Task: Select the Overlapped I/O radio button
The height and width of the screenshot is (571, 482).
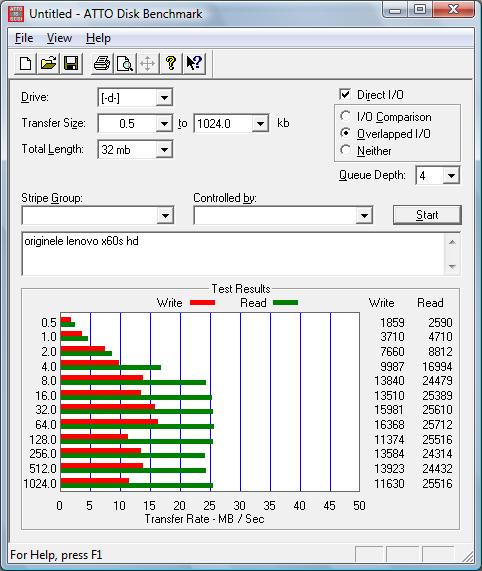Action: point(345,133)
